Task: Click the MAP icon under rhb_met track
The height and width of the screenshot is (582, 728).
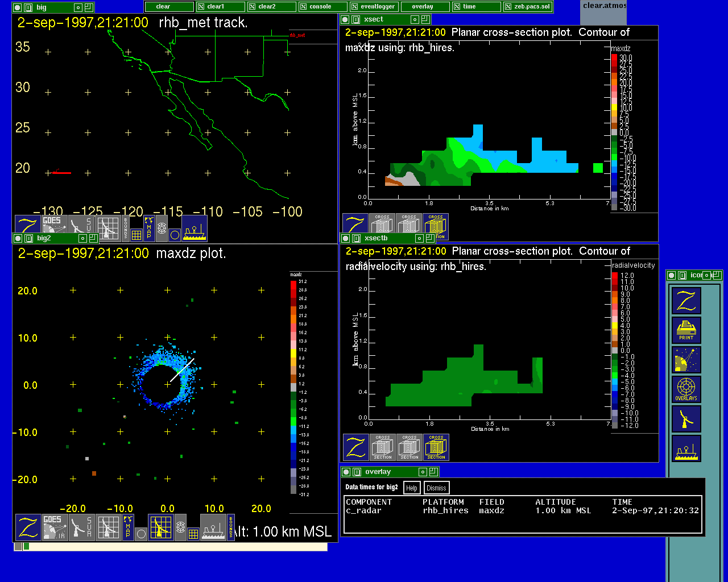Action: click(149, 228)
